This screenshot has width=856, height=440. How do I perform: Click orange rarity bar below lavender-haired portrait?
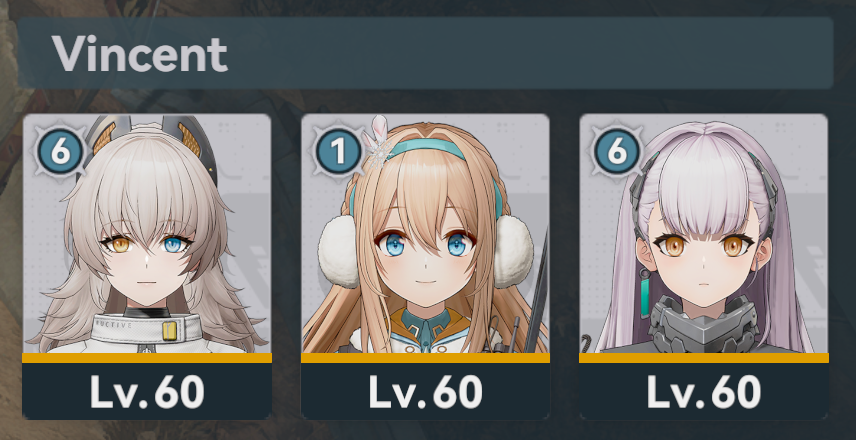pyautogui.click(x=704, y=358)
